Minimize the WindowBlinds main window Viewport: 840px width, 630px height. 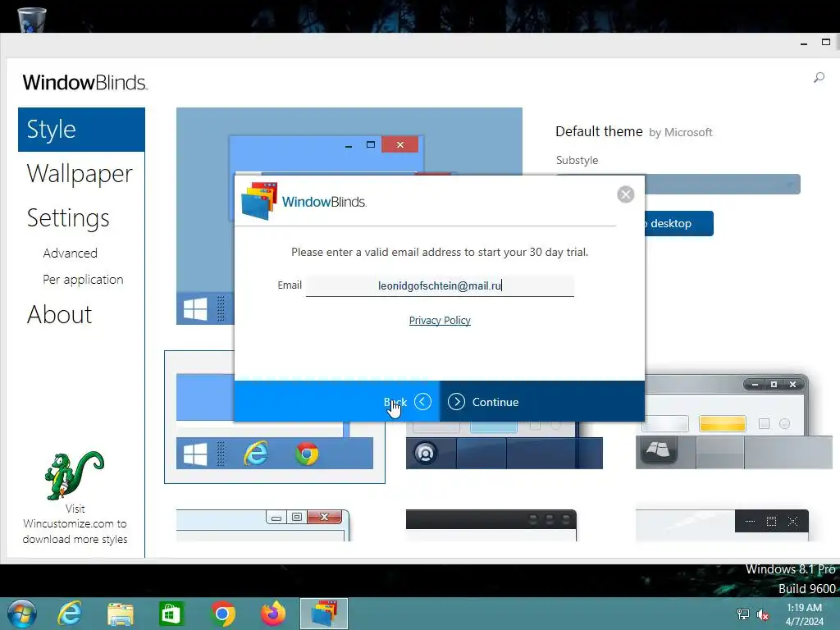[804, 43]
